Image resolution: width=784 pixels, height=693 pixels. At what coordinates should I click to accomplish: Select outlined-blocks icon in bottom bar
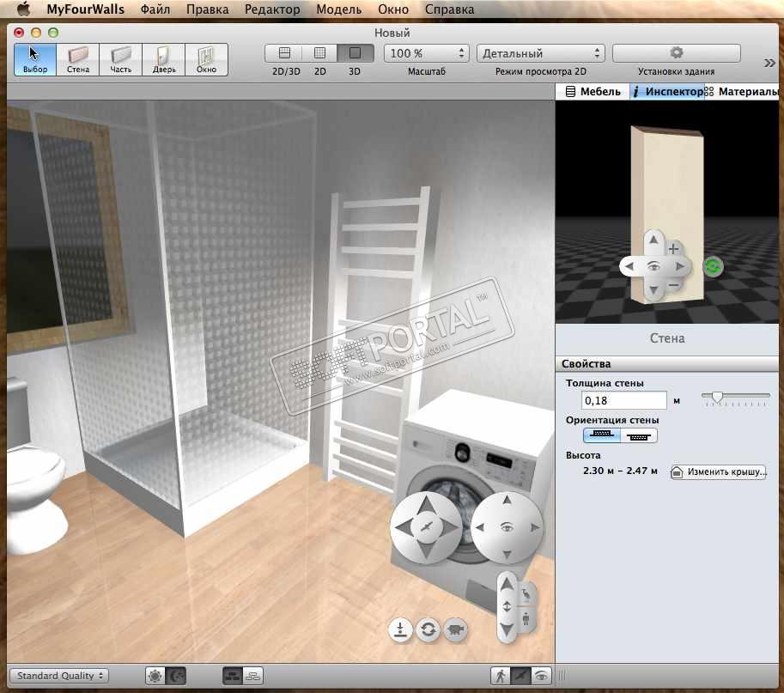[253, 676]
